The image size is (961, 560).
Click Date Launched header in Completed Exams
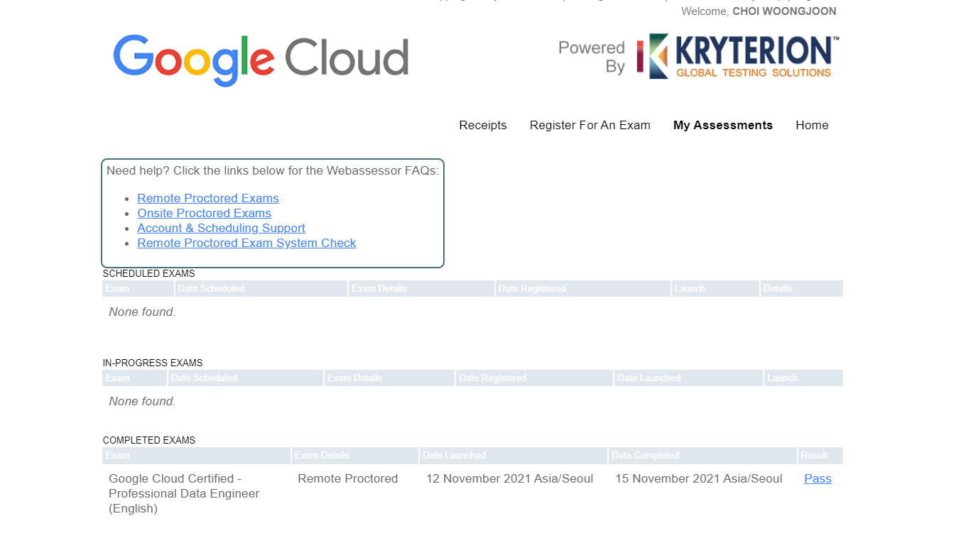click(514, 455)
